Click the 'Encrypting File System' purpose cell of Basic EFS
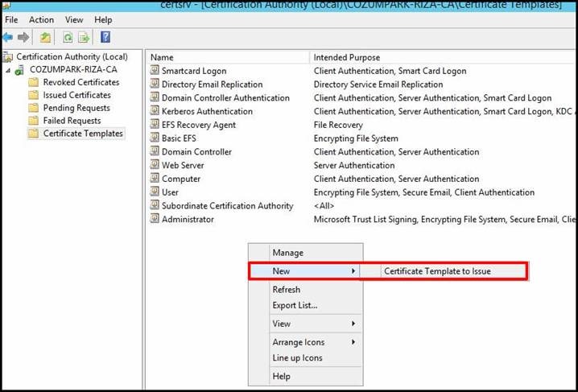The image size is (578, 392). (x=356, y=138)
